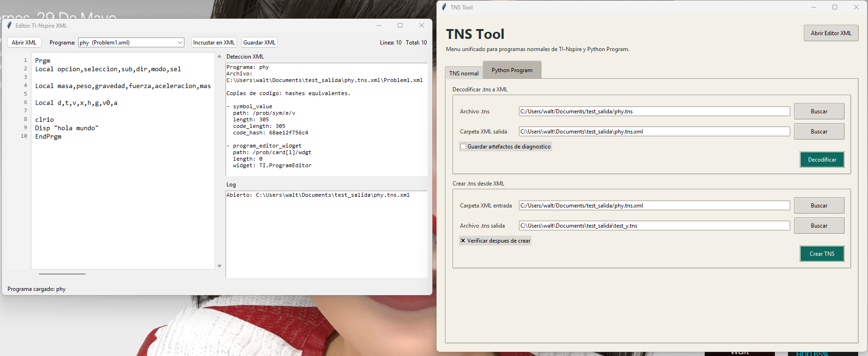Viewport: 868px width, 356px height.
Task: Click the horizontal scrollbar under the code editor
Action: click(62, 274)
